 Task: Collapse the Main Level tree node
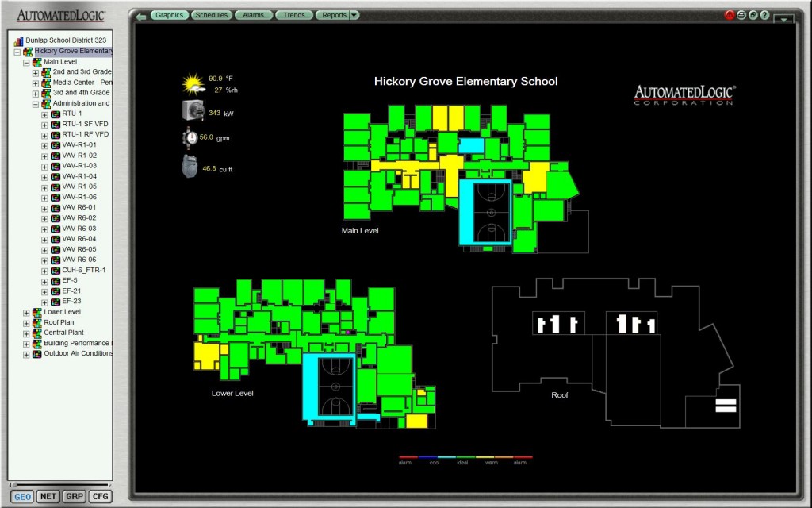(x=26, y=61)
